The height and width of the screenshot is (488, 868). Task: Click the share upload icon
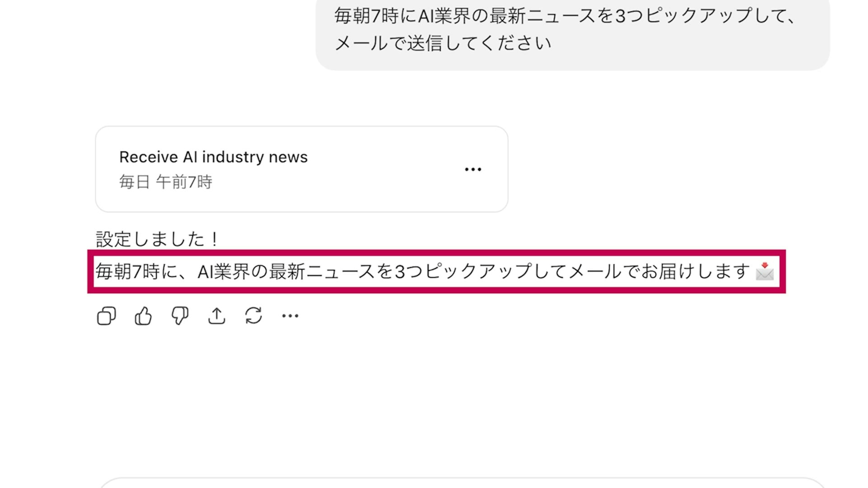point(217,316)
